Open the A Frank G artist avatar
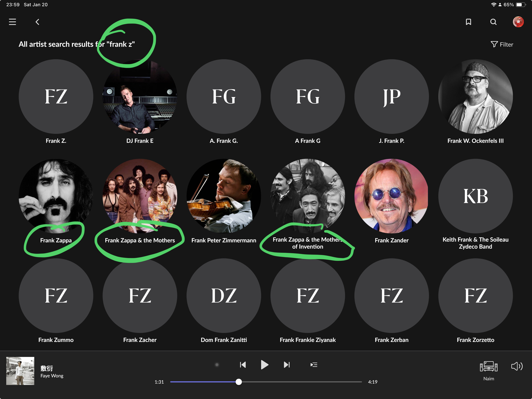Image resolution: width=532 pixels, height=399 pixels. pos(308,96)
